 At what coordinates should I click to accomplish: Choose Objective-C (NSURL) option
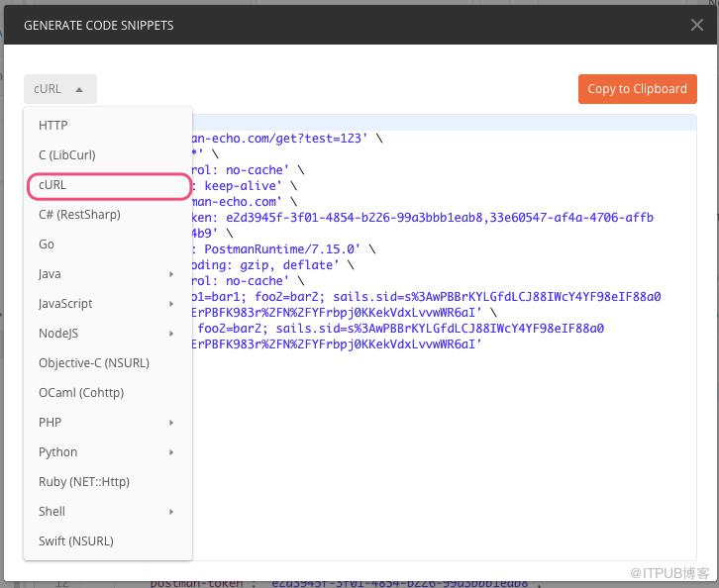pyautogui.click(x=108, y=363)
